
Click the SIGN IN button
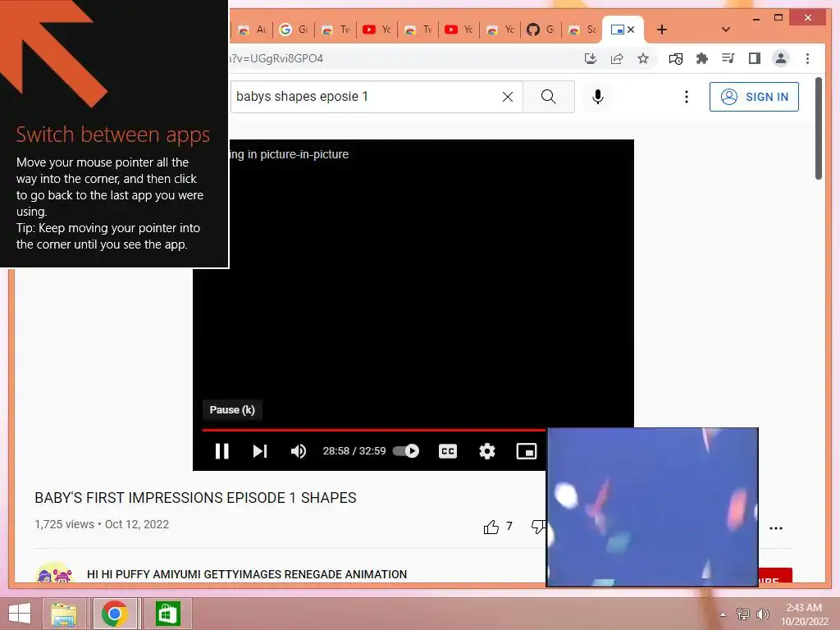[754, 97]
